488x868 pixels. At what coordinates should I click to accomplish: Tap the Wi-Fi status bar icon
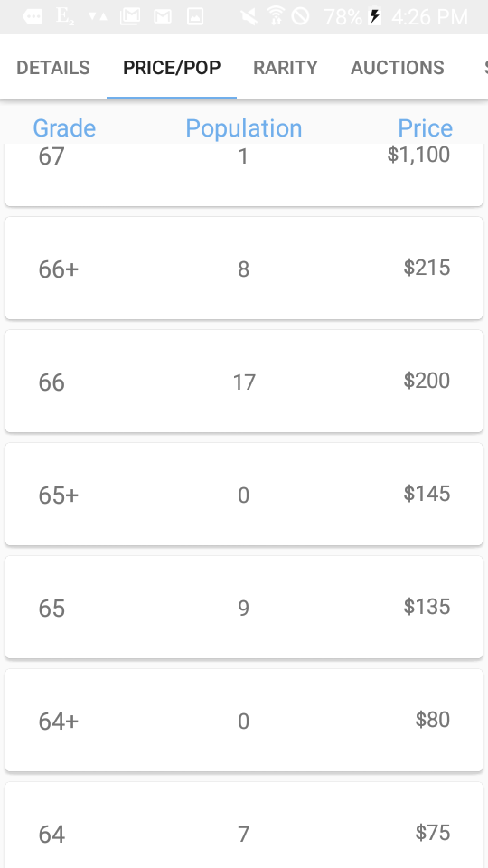[x=276, y=16]
